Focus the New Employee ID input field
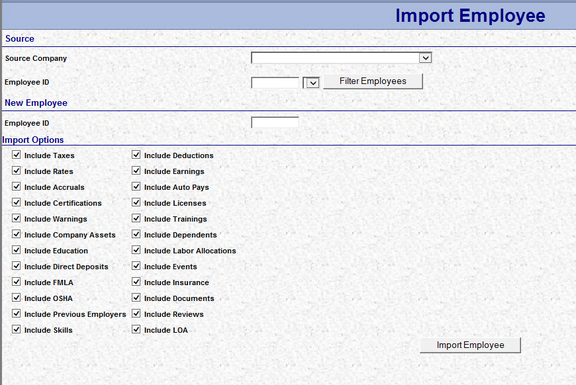Viewport: 576px width, 385px height. 275,123
